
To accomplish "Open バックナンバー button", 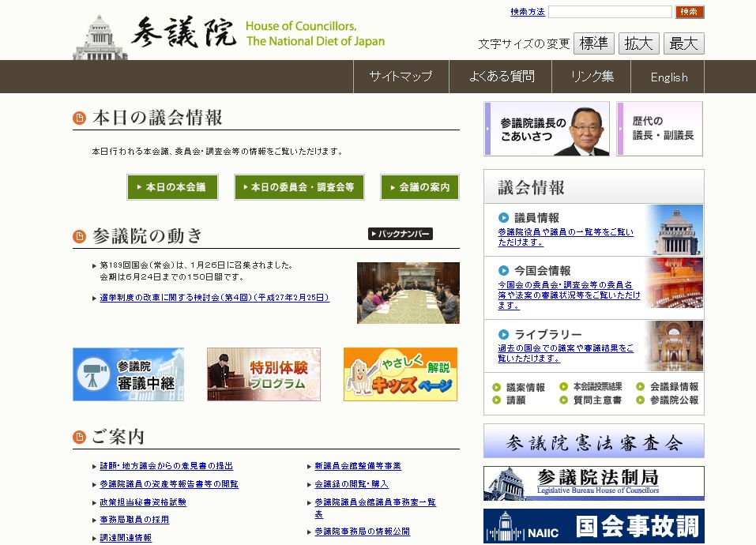I will click(401, 234).
